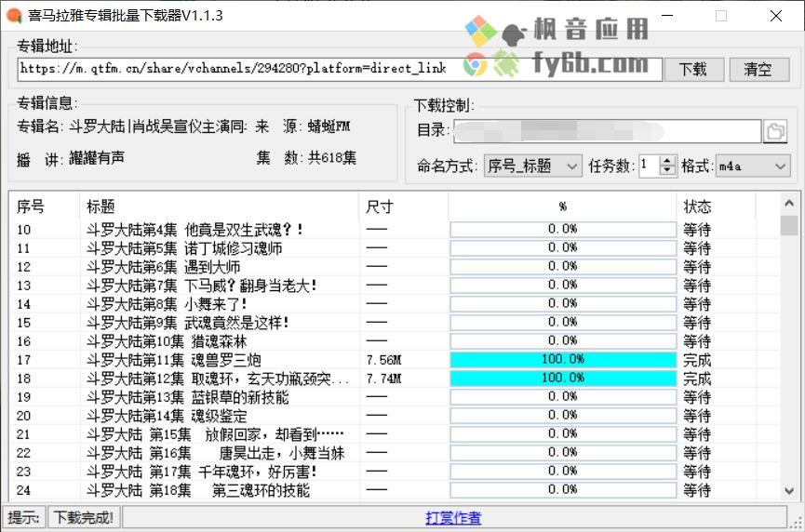The height and width of the screenshot is (532, 805).
Task: Click the 下载 download button
Action: pyautogui.click(x=694, y=69)
